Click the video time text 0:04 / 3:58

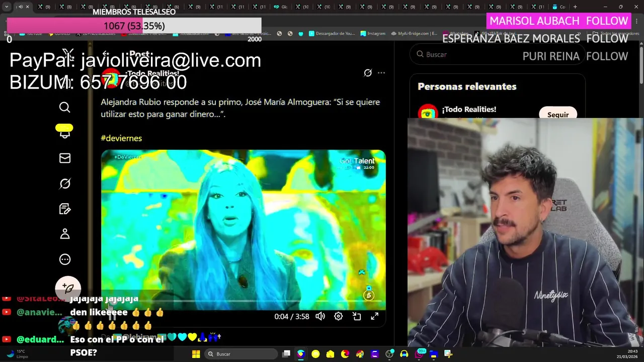[x=292, y=317]
